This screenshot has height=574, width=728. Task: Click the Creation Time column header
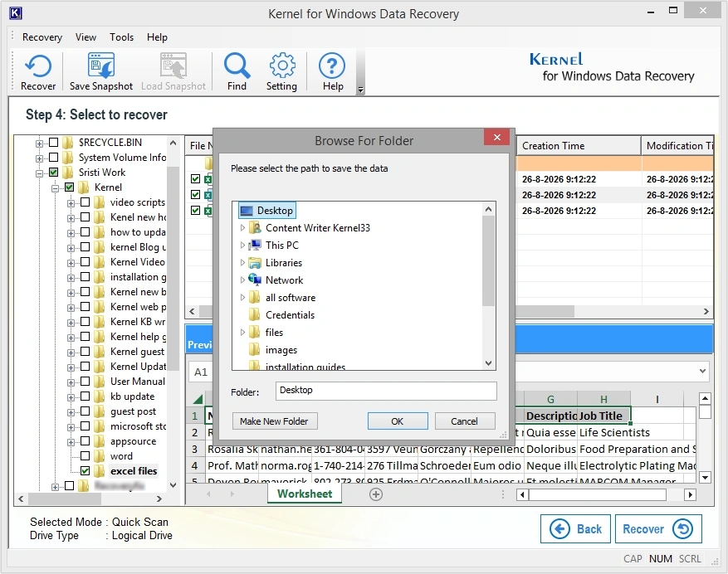pyautogui.click(x=578, y=146)
